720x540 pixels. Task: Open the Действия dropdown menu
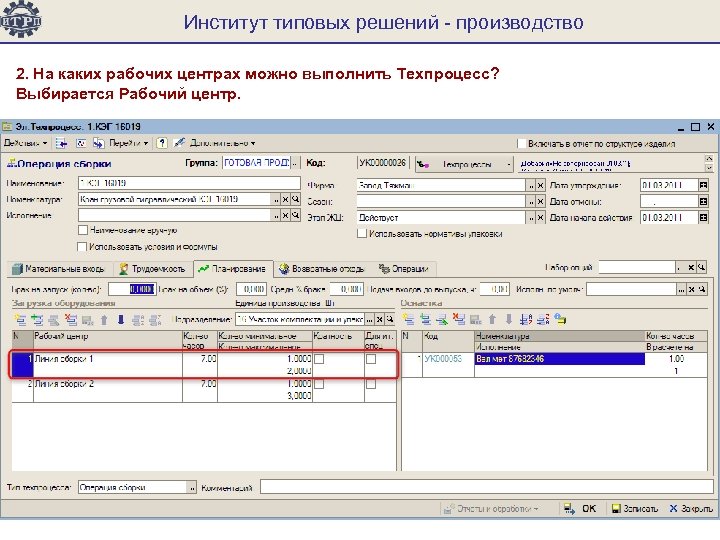[x=25, y=143]
